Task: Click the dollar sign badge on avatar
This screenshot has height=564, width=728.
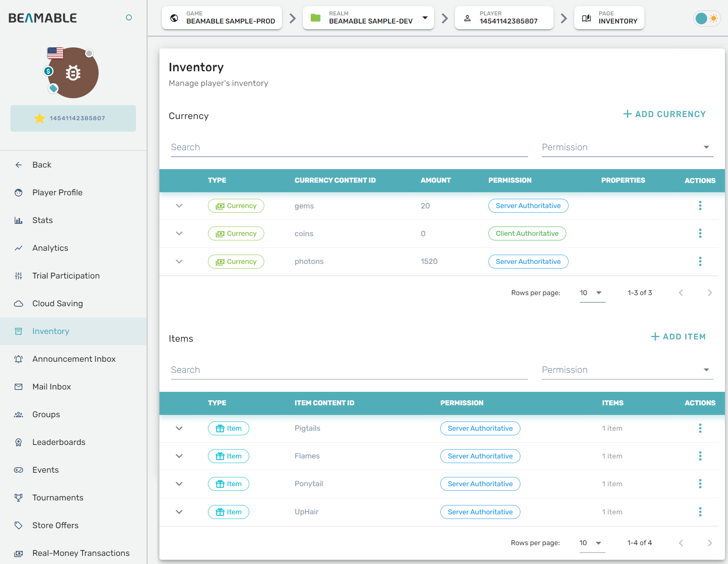Action: [48, 71]
